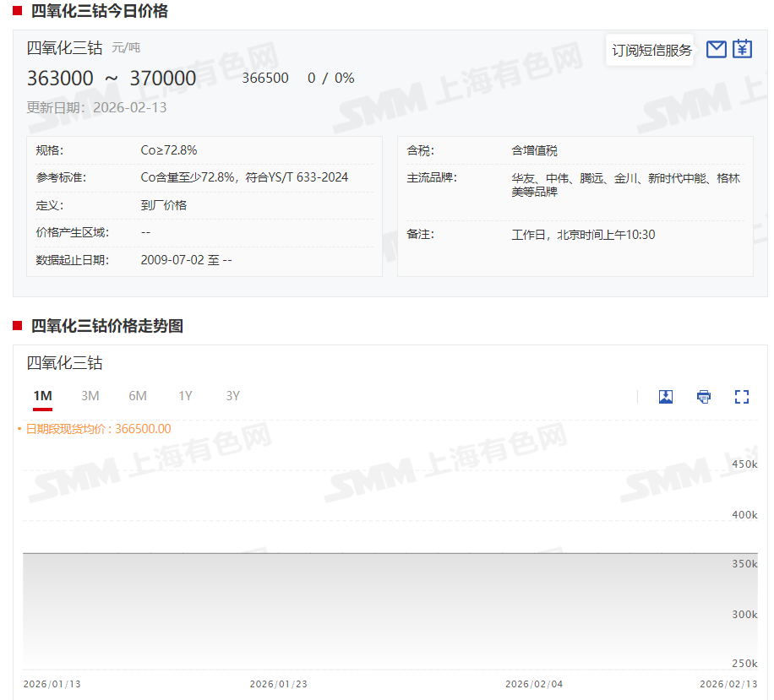Click the envelope SMS subscription icon

716,50
